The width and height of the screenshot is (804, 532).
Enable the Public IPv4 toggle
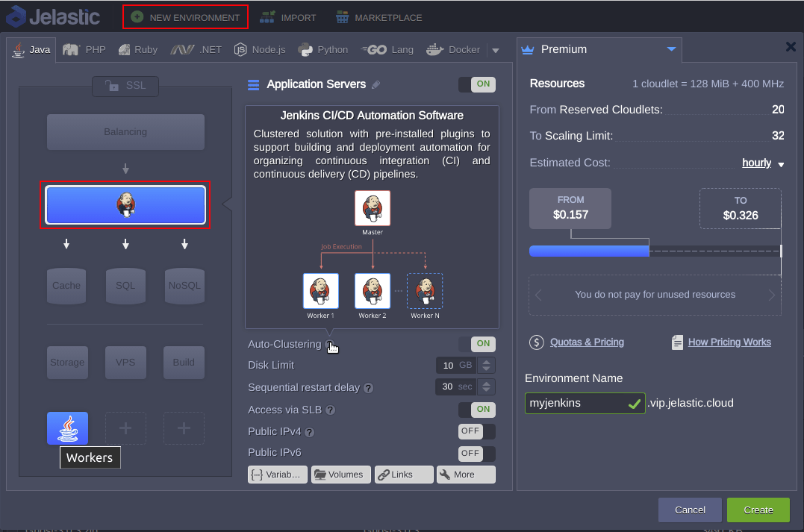[x=477, y=431]
